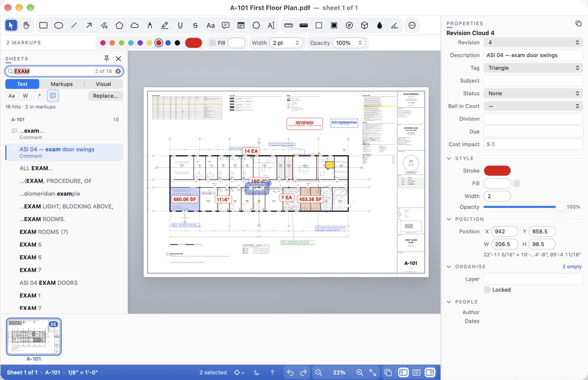
Task: Switch to the Markups search tab
Action: coord(62,84)
